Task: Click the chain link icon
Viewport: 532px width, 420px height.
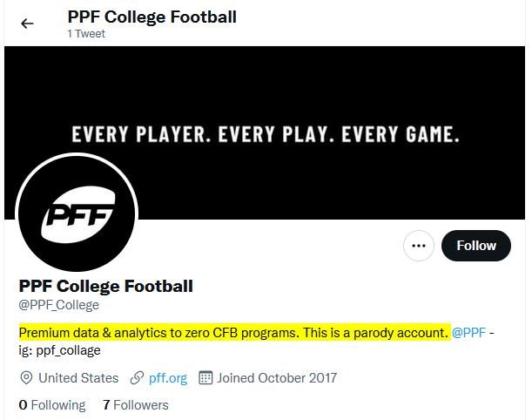Action: [x=137, y=378]
